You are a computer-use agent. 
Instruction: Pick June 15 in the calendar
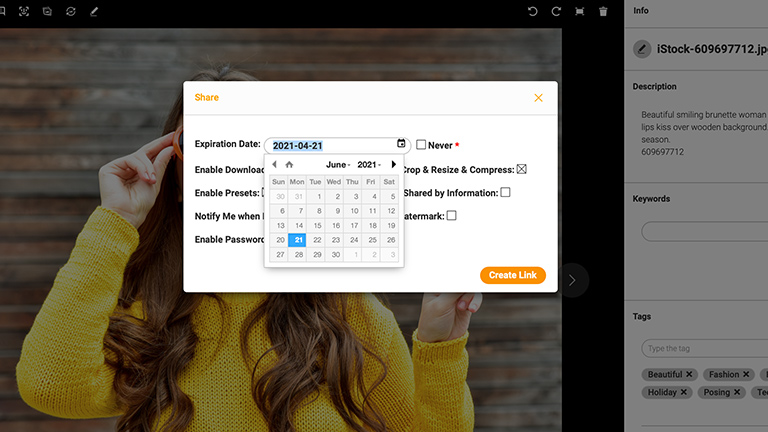[316, 225]
